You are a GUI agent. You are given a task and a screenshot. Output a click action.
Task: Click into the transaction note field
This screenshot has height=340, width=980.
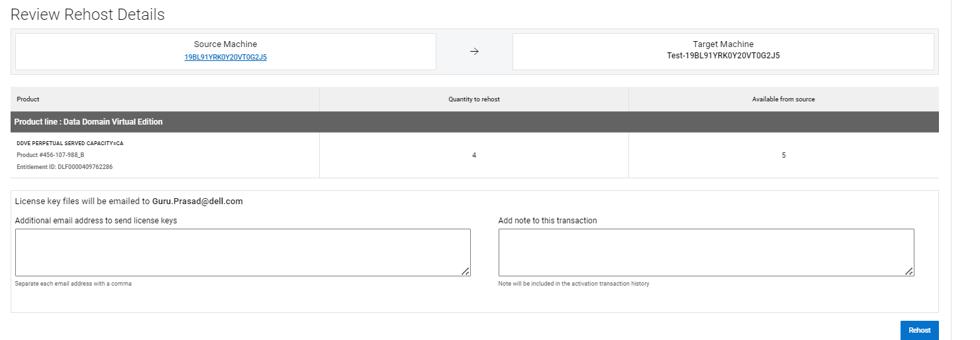706,252
